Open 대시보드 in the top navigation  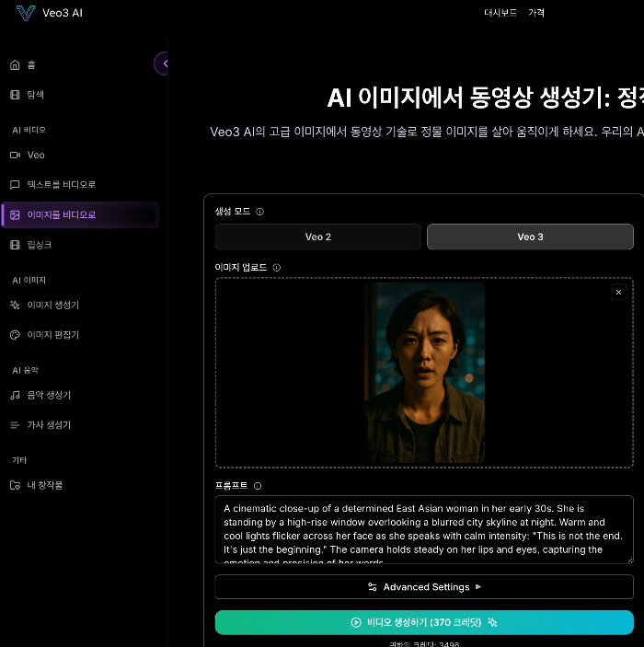click(500, 13)
